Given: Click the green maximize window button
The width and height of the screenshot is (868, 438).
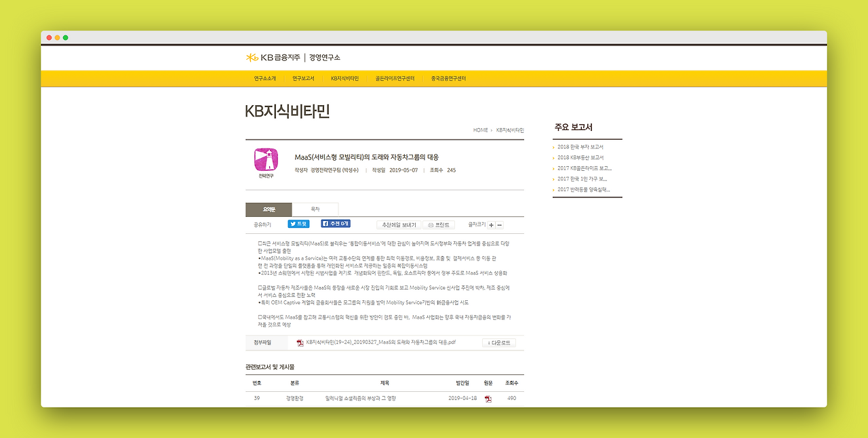Looking at the screenshot, I should [66, 37].
